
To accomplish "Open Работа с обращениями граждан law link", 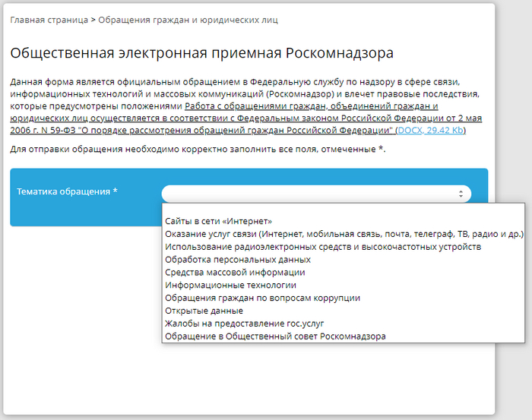I will pos(246,118).
